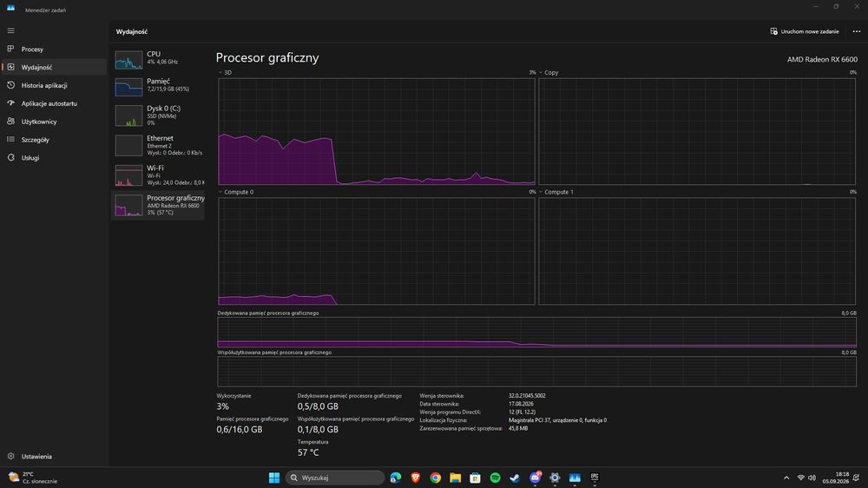Click Uruchom nowe zadanie button
The image size is (868, 488).
pyautogui.click(x=805, y=31)
